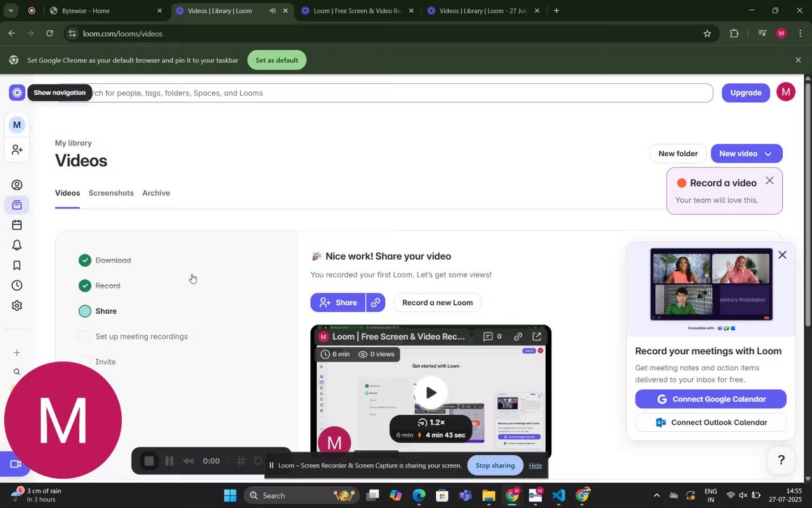The image size is (812, 508).
Task: Play the Loom video thumbnail
Action: point(431,392)
